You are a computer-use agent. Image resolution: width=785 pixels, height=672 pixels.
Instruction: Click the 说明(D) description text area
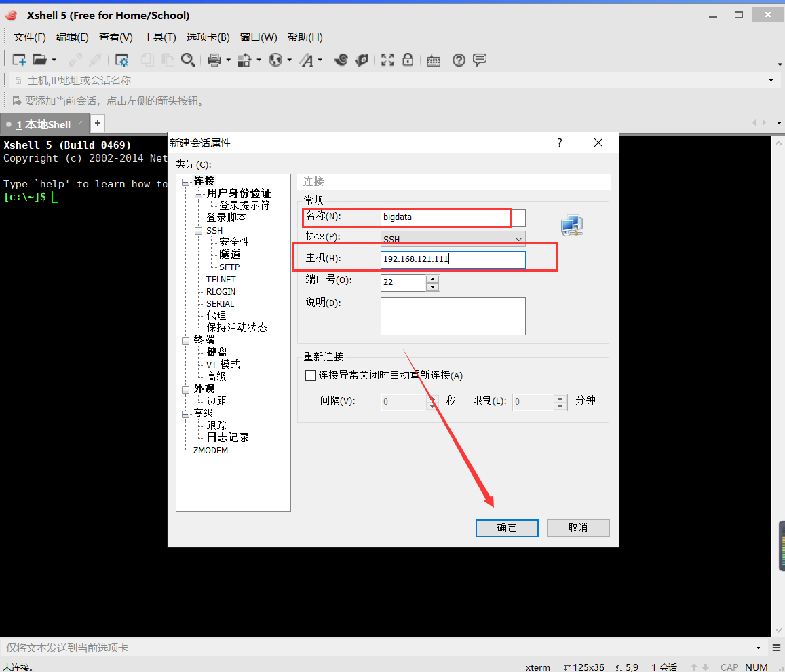(453, 316)
